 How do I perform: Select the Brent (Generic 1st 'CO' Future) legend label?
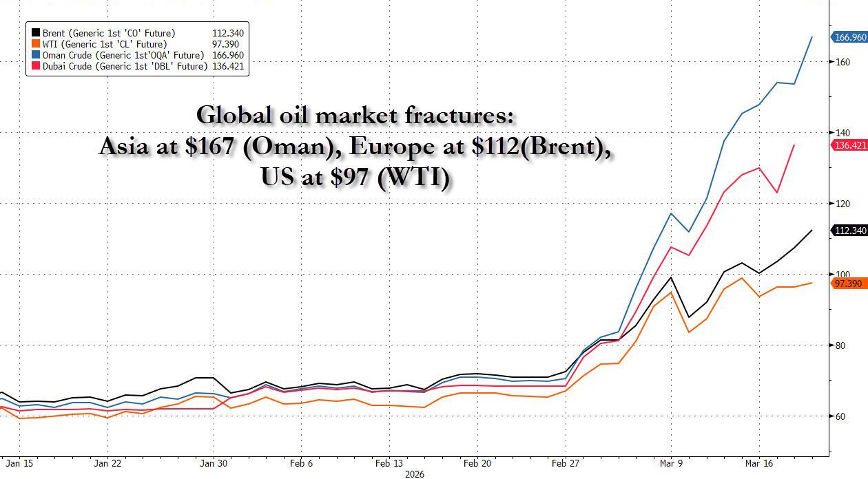point(109,33)
